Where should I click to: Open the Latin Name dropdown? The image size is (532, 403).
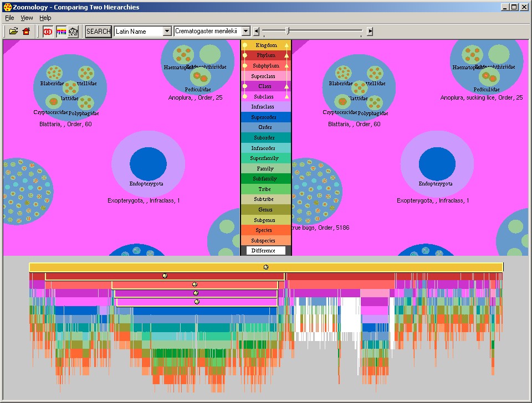167,32
